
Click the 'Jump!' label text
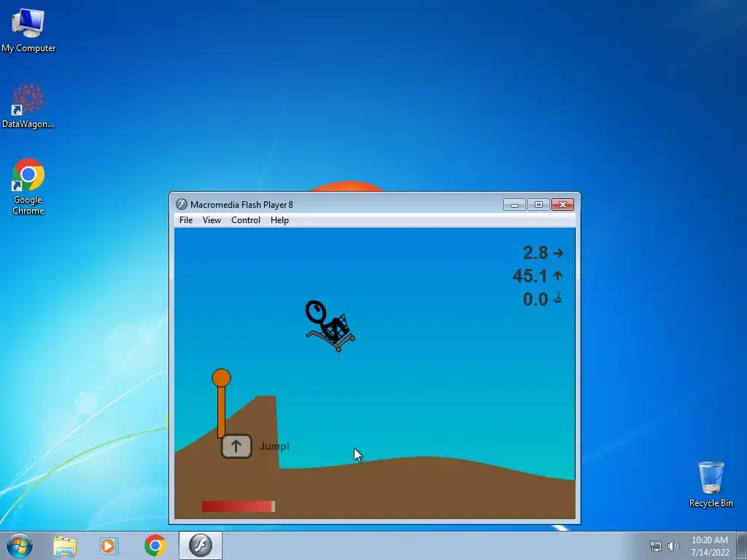[x=274, y=446]
